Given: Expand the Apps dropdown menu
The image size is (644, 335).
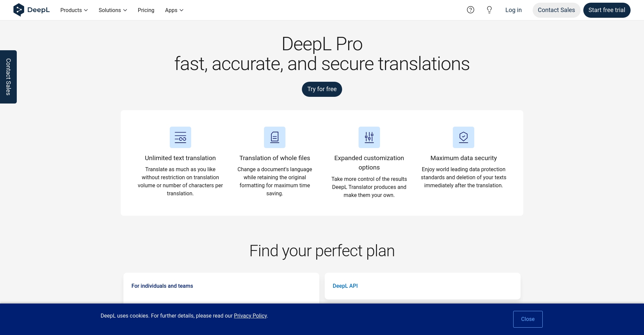Looking at the screenshot, I should tap(174, 10).
